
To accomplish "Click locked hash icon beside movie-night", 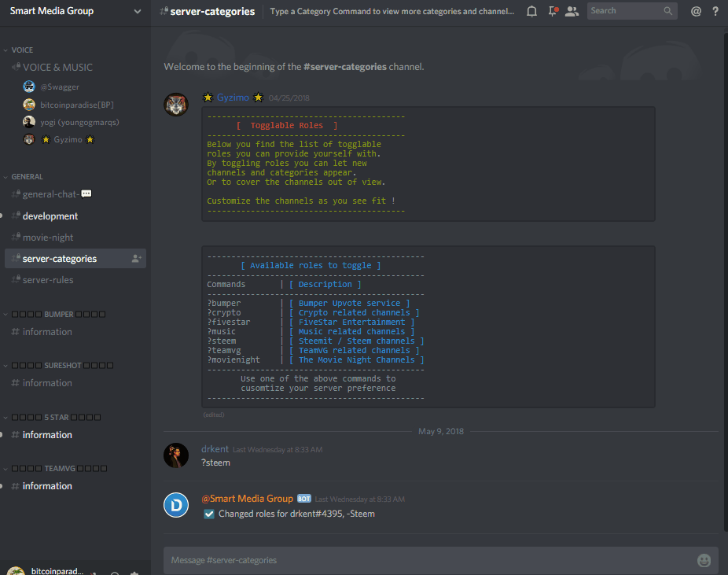I will coord(15,237).
